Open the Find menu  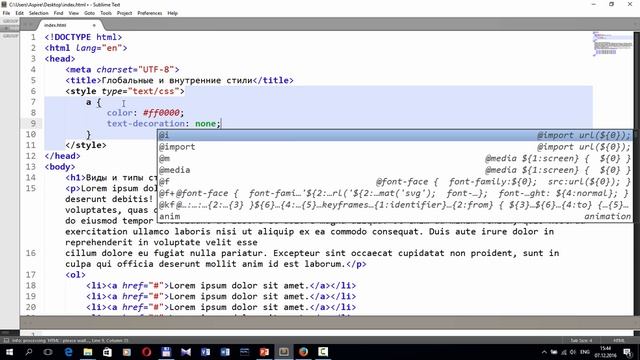[58, 13]
